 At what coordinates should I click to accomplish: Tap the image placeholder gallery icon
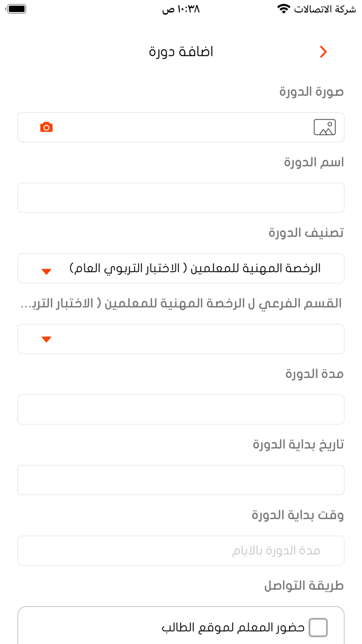pyautogui.click(x=324, y=127)
